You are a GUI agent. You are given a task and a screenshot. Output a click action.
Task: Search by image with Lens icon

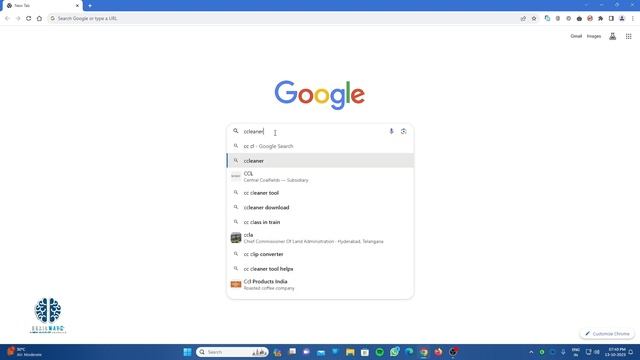404,131
